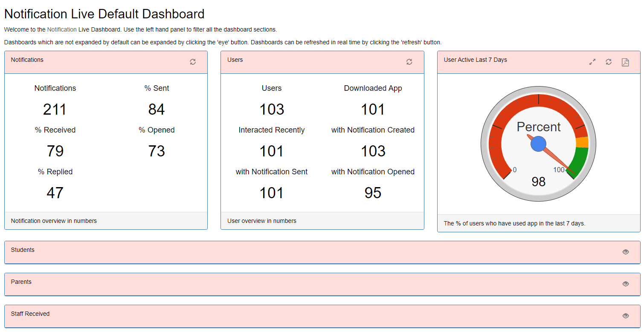Show the Students dashboard via eye icon

pos(626,252)
